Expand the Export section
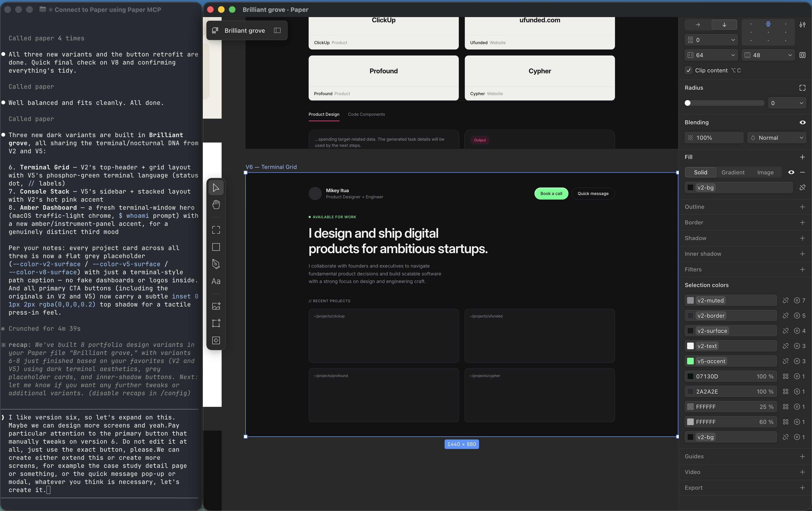Viewport: 812px width, 511px height. 802,488
